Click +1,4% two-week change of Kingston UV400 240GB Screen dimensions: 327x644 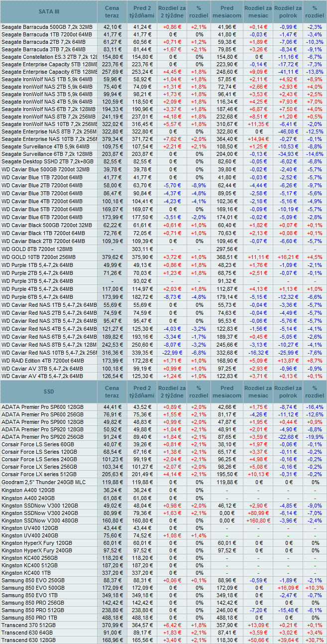tap(199, 536)
